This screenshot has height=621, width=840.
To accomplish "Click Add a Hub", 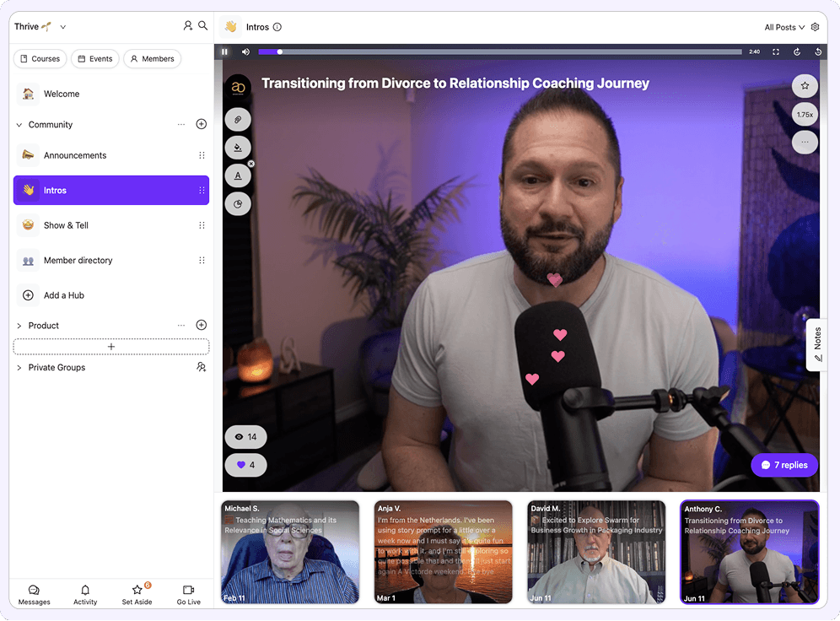I will (110, 295).
